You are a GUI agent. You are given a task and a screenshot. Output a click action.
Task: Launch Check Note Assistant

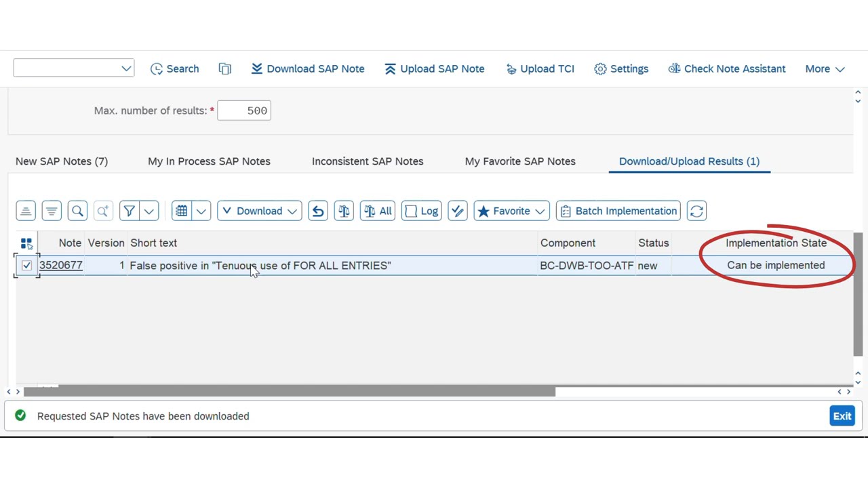727,68
